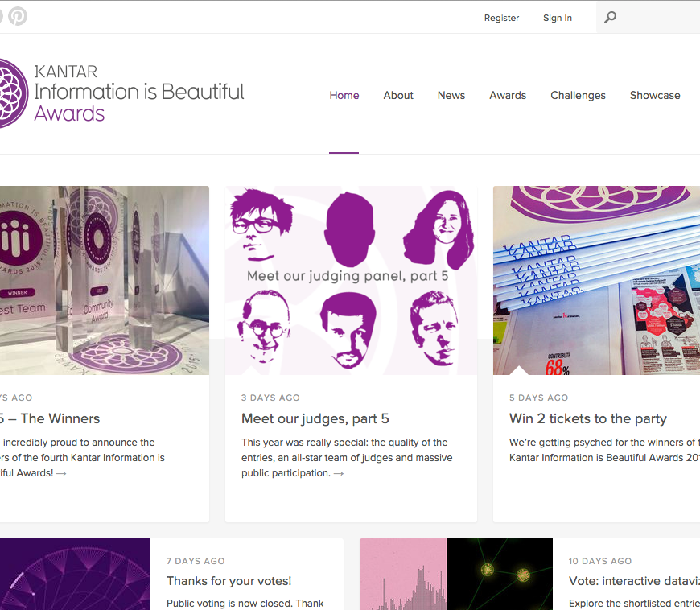
Task: Click 'Public voting is now closed' excerpt
Action: pyautogui.click(x=245, y=604)
